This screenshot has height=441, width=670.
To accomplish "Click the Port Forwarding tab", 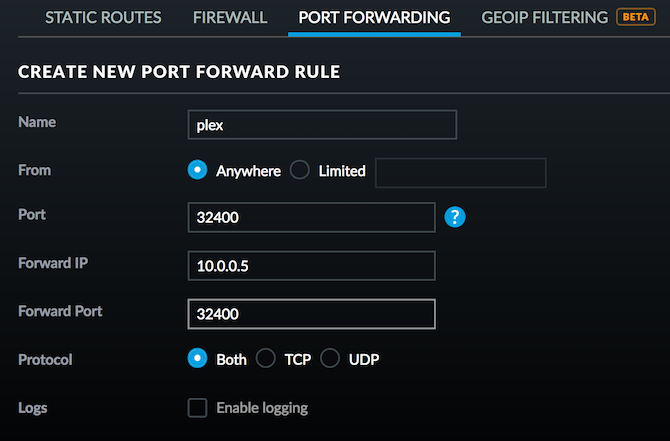I will pyautogui.click(x=374, y=18).
